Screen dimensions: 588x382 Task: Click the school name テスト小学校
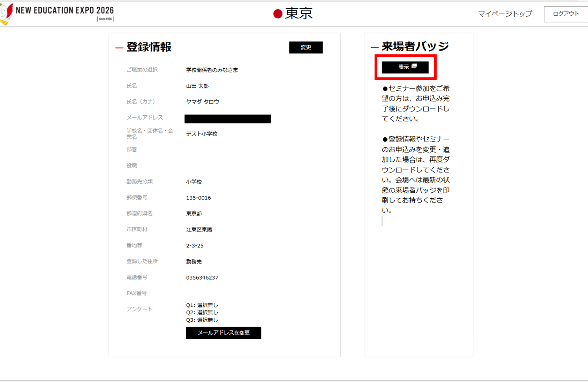click(202, 133)
